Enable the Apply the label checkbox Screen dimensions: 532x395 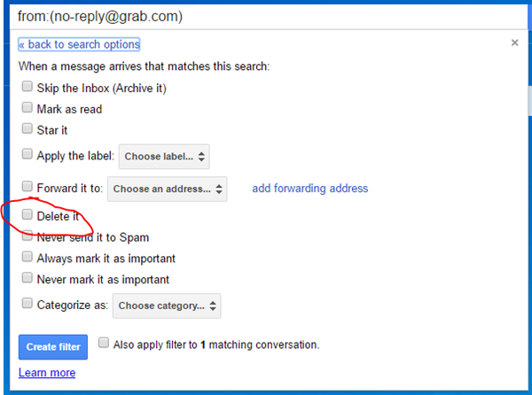point(27,156)
